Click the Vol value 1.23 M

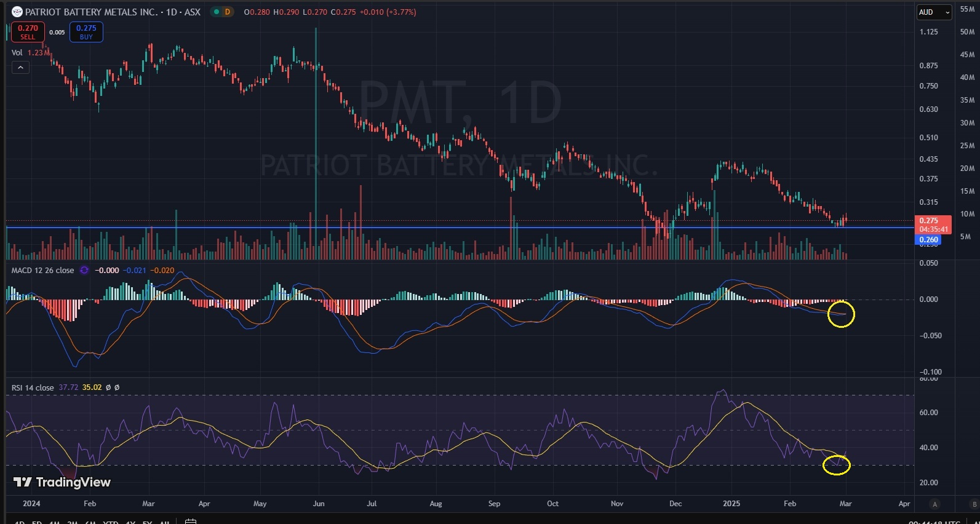(39, 53)
